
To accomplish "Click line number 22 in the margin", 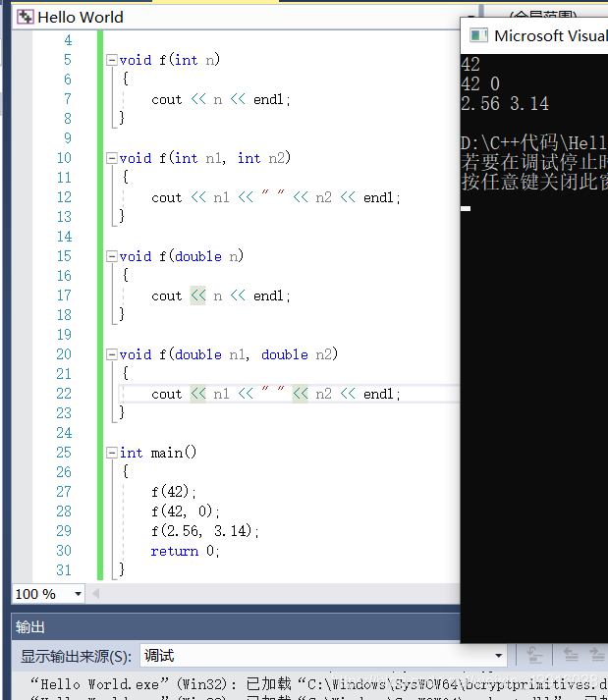I will click(64, 394).
